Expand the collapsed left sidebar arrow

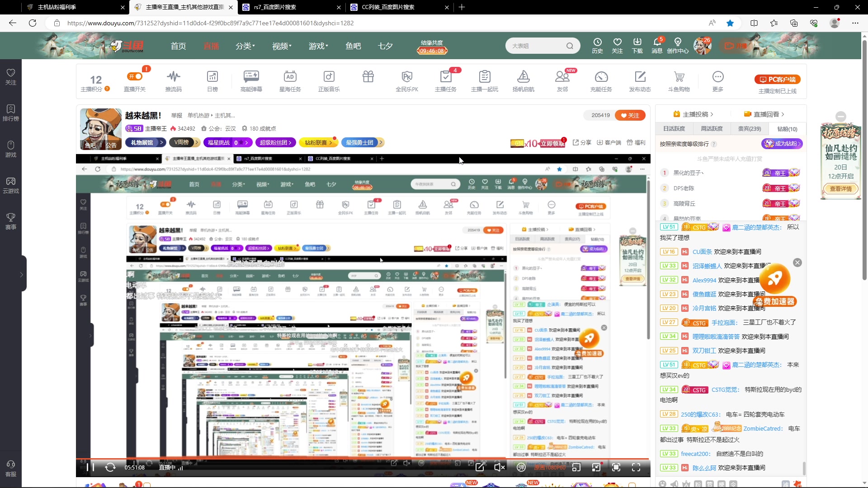pyautogui.click(x=21, y=274)
